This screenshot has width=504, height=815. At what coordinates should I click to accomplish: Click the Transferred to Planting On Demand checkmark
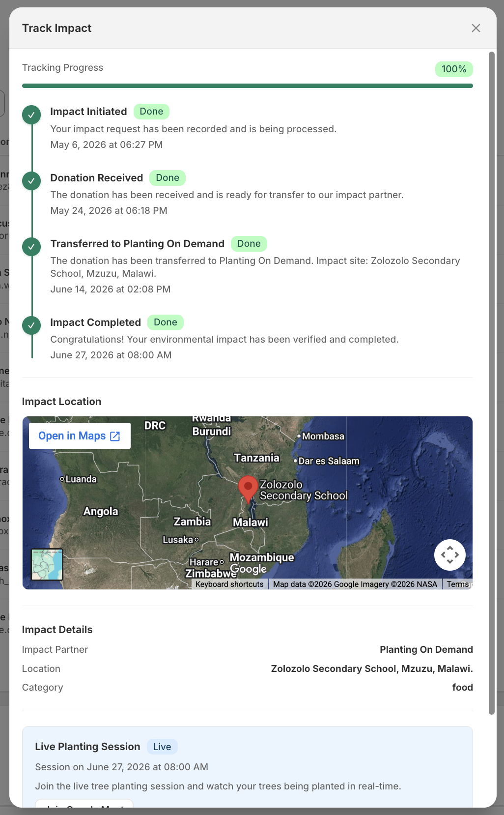pyautogui.click(x=31, y=247)
